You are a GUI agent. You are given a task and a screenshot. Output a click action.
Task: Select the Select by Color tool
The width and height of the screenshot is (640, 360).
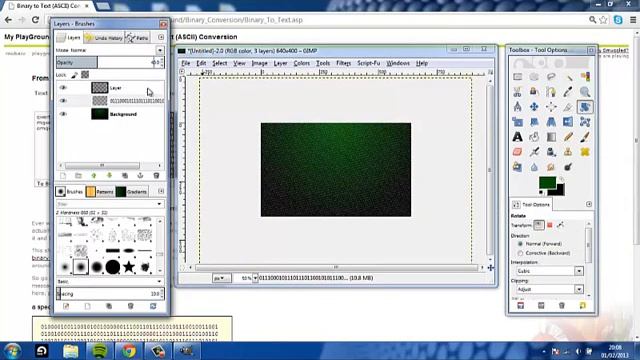(x=585, y=77)
